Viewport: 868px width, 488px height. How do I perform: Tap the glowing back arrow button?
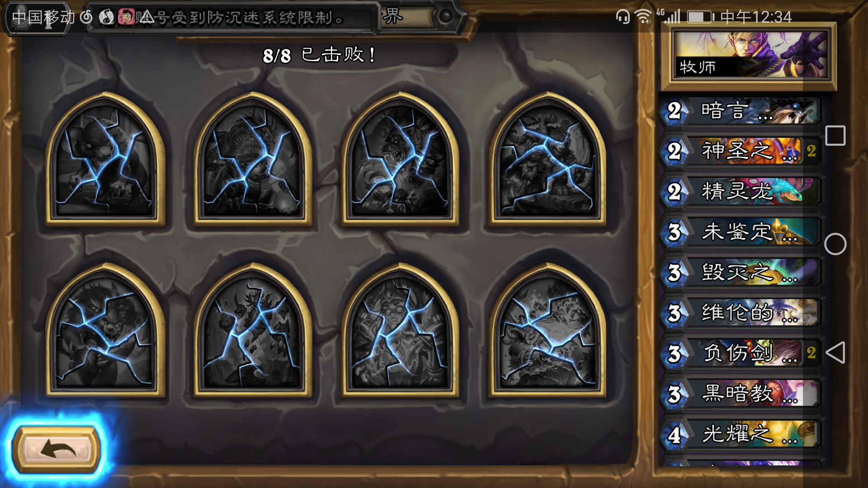pos(57,450)
